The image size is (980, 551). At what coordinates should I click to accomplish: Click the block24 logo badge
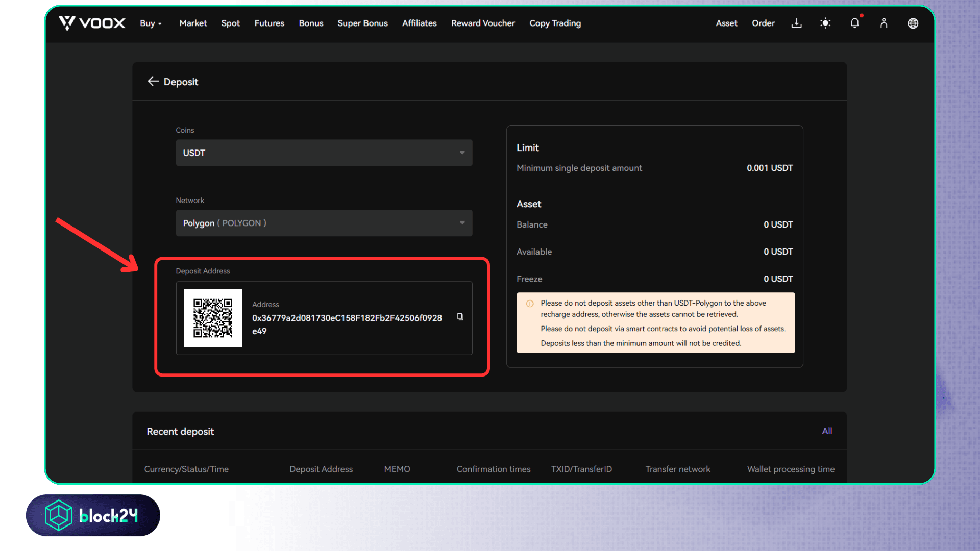tap(93, 515)
